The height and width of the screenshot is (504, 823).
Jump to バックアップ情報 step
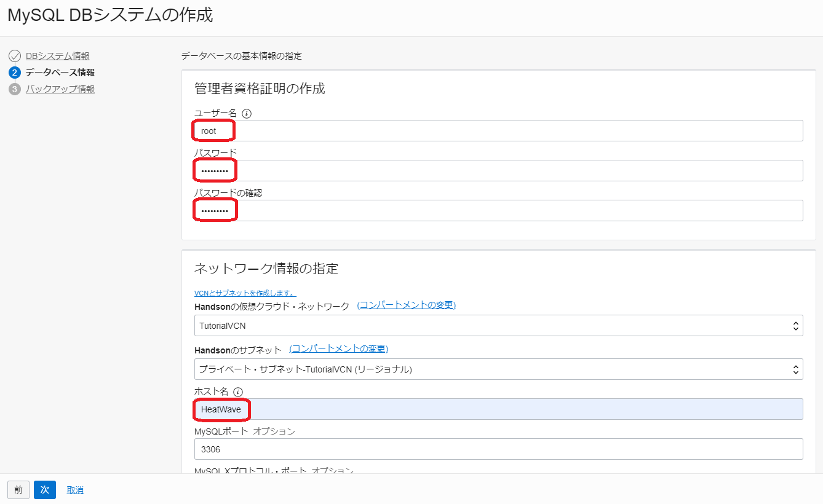[x=60, y=89]
